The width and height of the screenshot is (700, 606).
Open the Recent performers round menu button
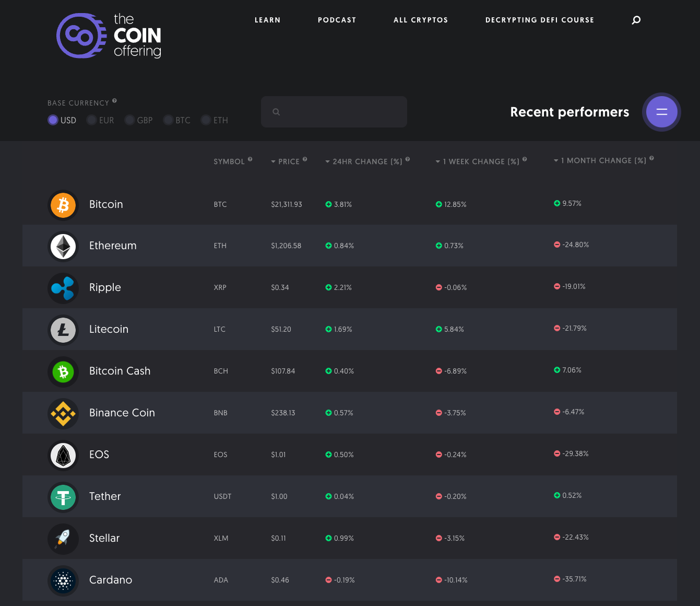coord(661,112)
